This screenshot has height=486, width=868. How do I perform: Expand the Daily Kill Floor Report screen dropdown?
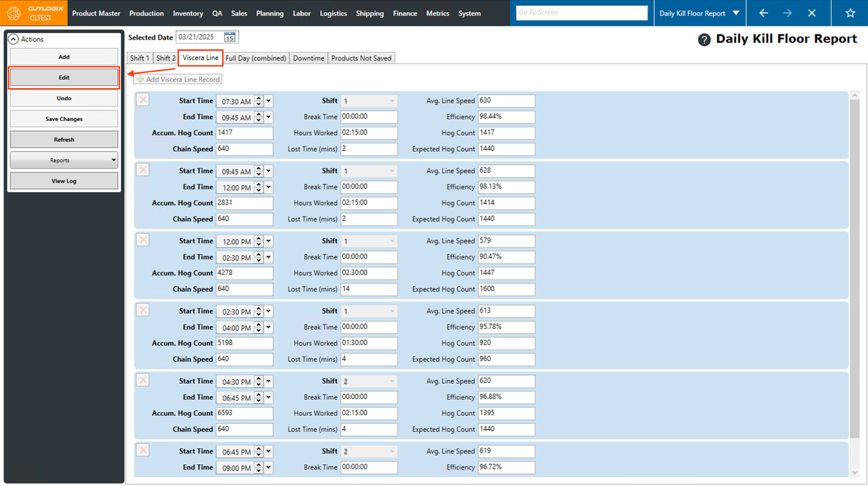pos(736,13)
